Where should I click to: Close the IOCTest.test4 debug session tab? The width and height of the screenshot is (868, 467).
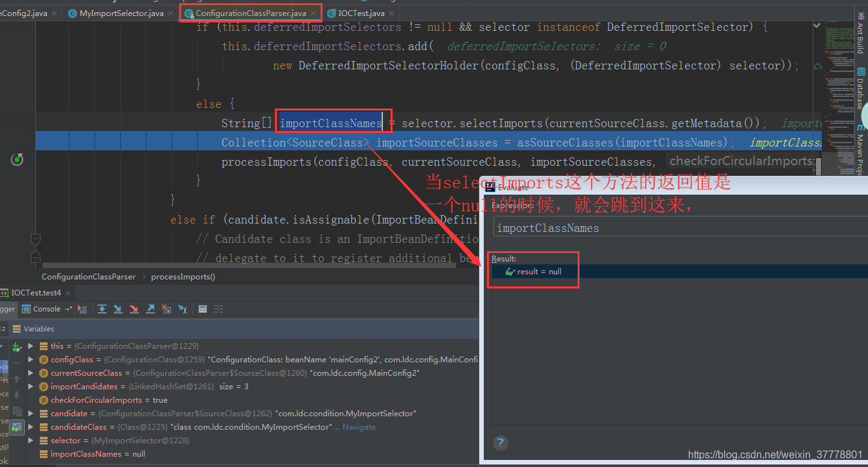click(67, 293)
